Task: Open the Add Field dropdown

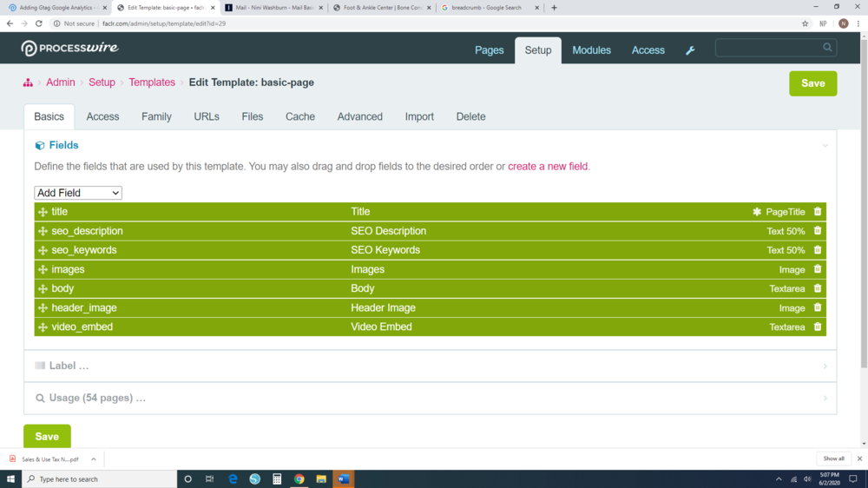Action: [x=78, y=193]
